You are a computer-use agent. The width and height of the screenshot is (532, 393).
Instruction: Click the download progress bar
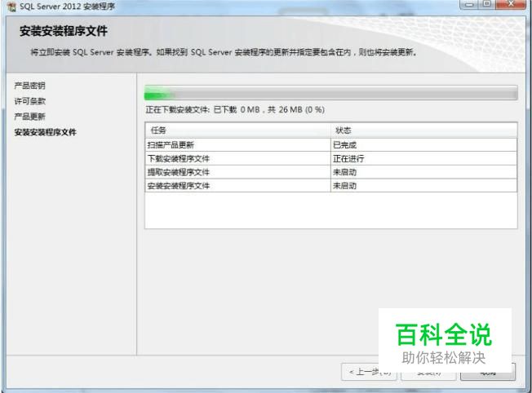click(x=330, y=93)
